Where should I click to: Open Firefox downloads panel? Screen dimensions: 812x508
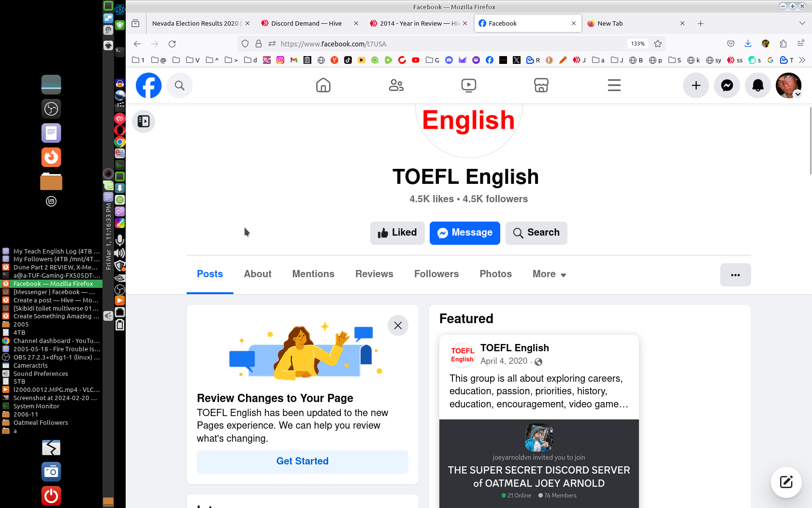coord(748,44)
